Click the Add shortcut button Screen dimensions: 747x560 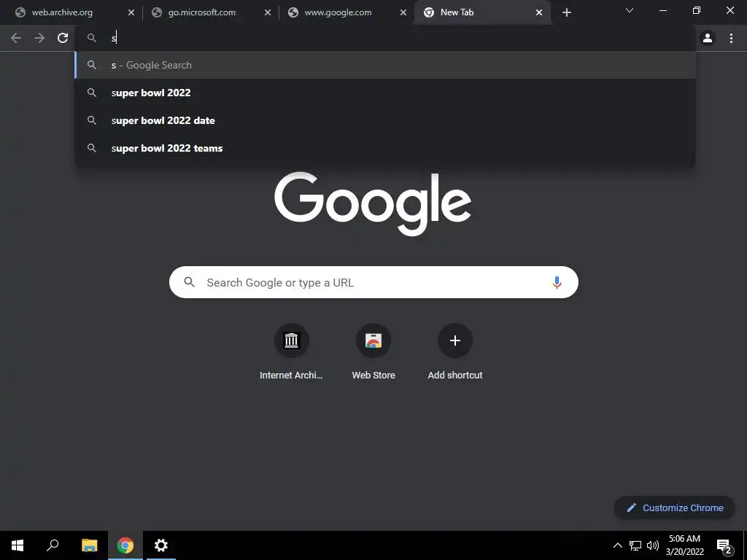pos(455,352)
